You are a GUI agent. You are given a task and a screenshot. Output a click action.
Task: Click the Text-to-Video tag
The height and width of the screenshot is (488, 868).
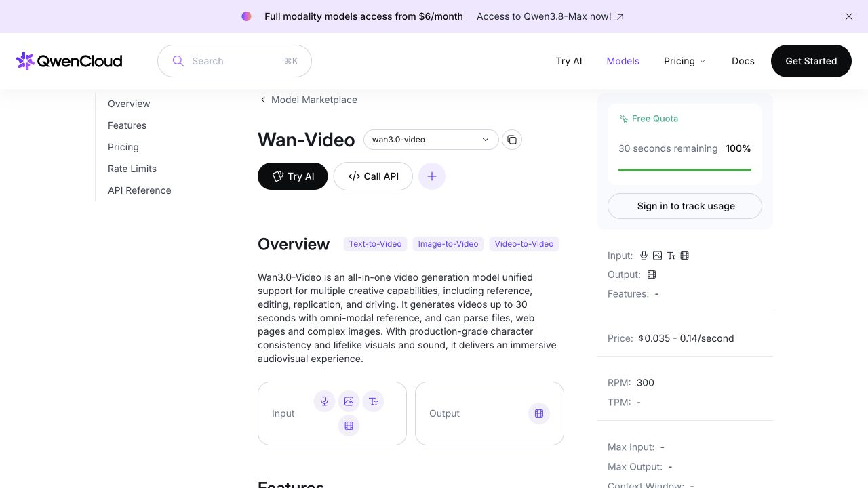(375, 244)
